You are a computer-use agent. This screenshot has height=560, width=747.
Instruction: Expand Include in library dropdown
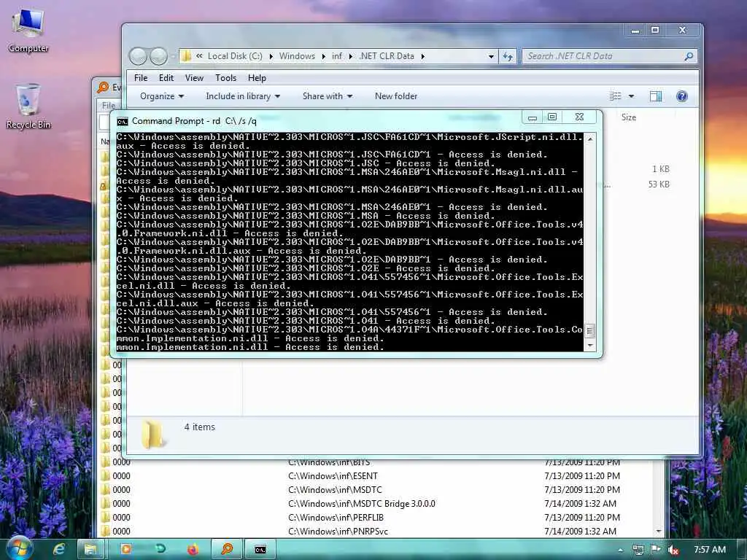click(x=243, y=96)
